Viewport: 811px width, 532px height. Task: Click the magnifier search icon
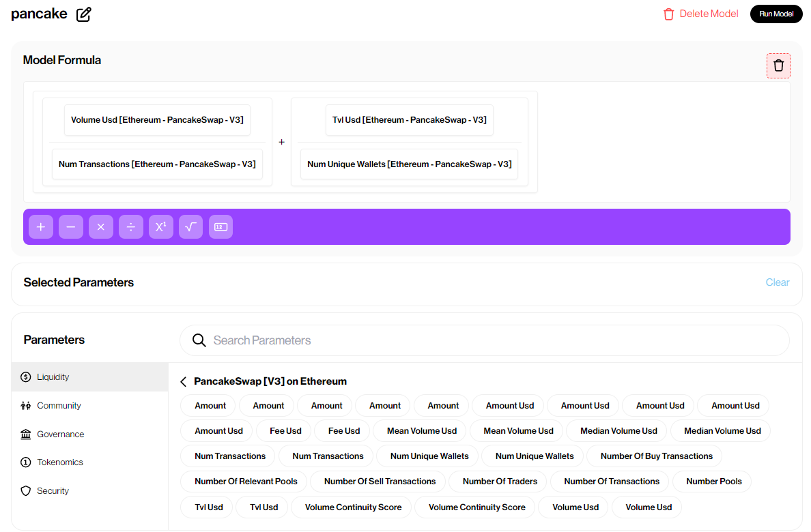coord(199,340)
